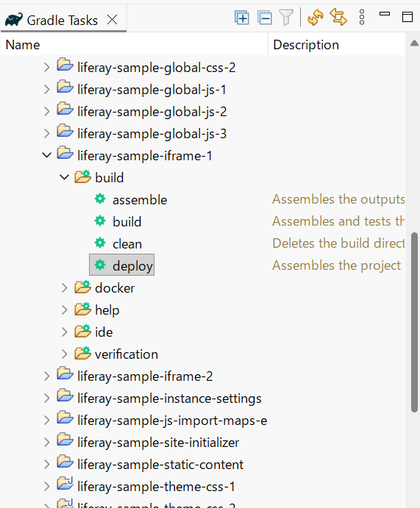Toggle link with selection arrows icon
This screenshot has height=508, width=420.
coord(338,17)
